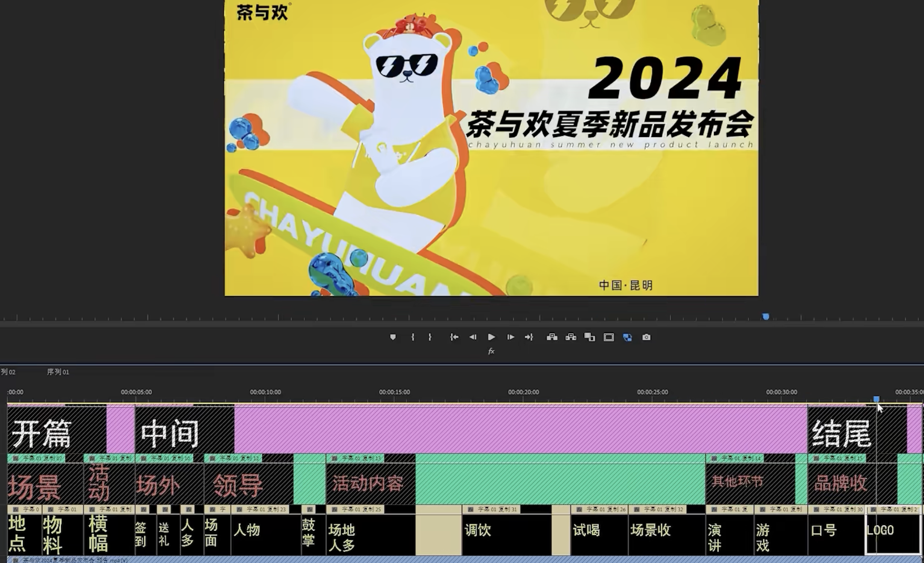924x563 pixels.
Task: Click the Go to In point button
Action: [454, 337]
